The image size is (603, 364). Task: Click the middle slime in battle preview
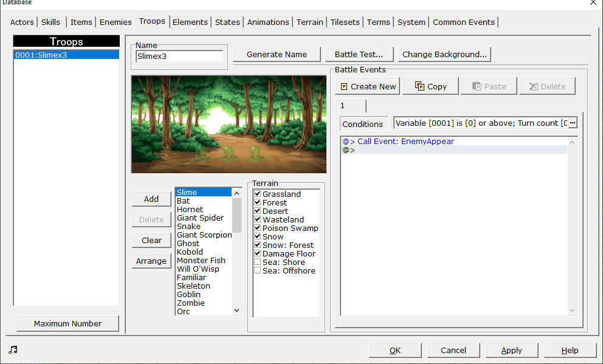pyautogui.click(x=228, y=153)
